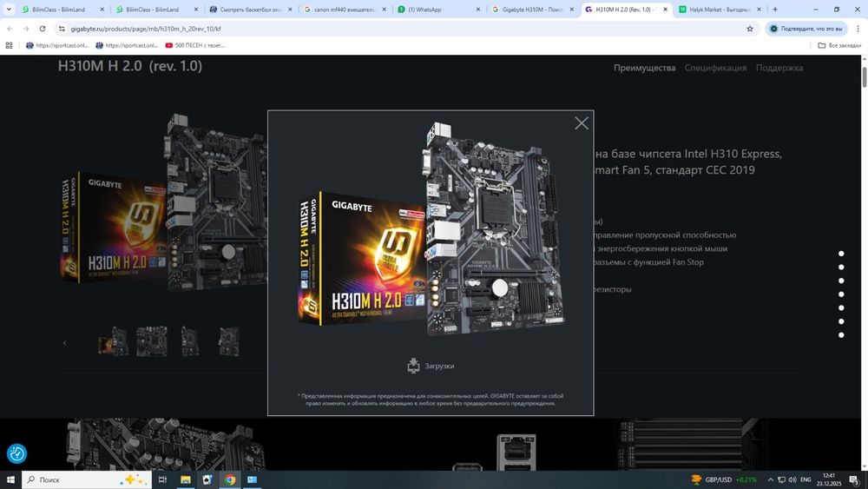
Task: Open the notification center icon
Action: point(855,479)
